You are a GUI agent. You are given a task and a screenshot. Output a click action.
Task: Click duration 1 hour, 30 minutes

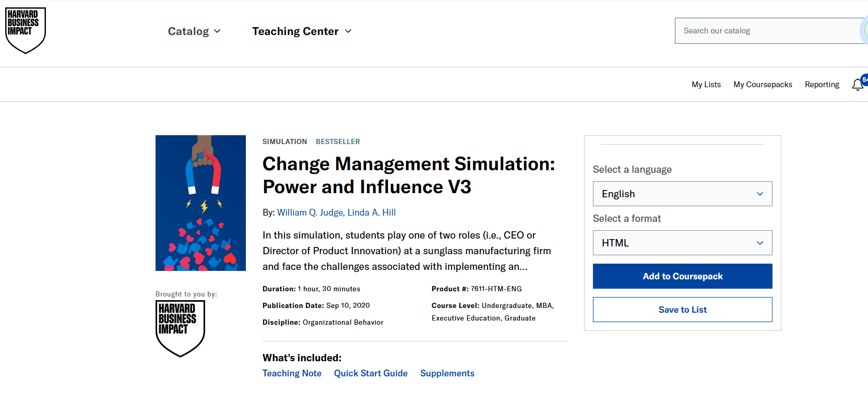329,289
